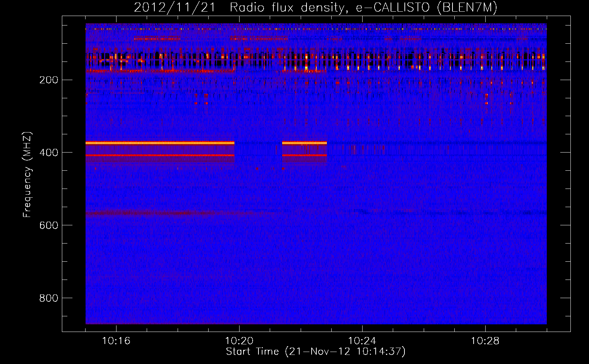Click the 400 frequency tick label
Viewport: 589px width, 364px height.
pos(49,153)
